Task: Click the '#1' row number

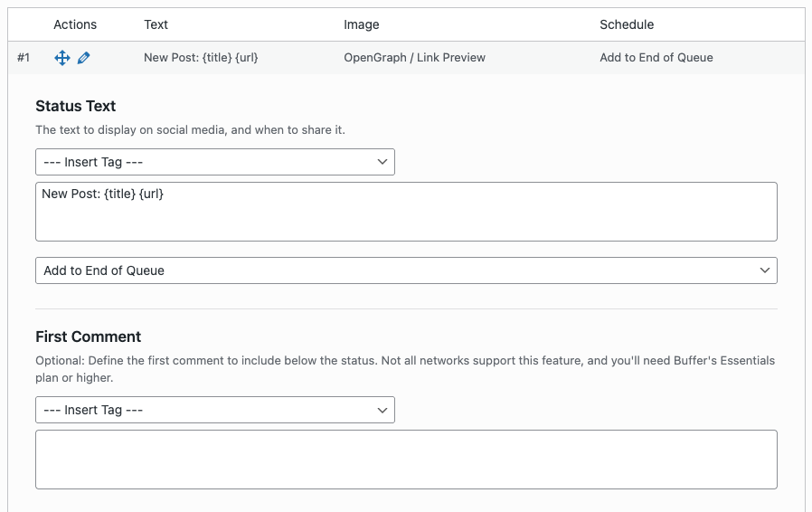Action: point(24,58)
